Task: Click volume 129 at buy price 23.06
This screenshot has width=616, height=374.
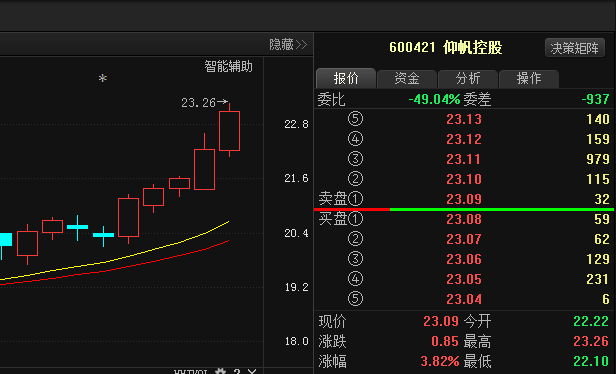Action: pyautogui.click(x=598, y=259)
